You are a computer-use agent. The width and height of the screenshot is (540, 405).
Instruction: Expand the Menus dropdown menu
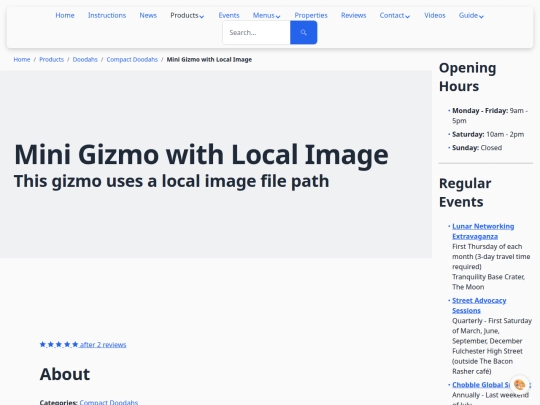point(266,15)
